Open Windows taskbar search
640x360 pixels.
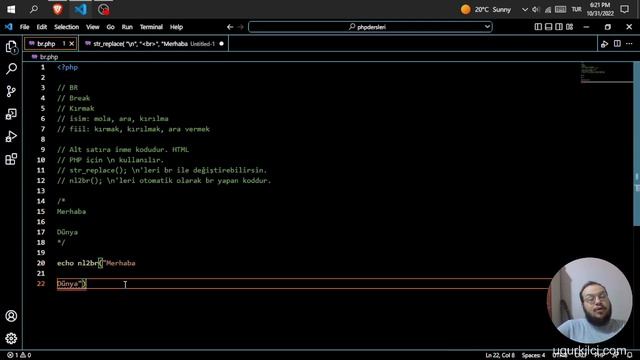tap(34, 9)
